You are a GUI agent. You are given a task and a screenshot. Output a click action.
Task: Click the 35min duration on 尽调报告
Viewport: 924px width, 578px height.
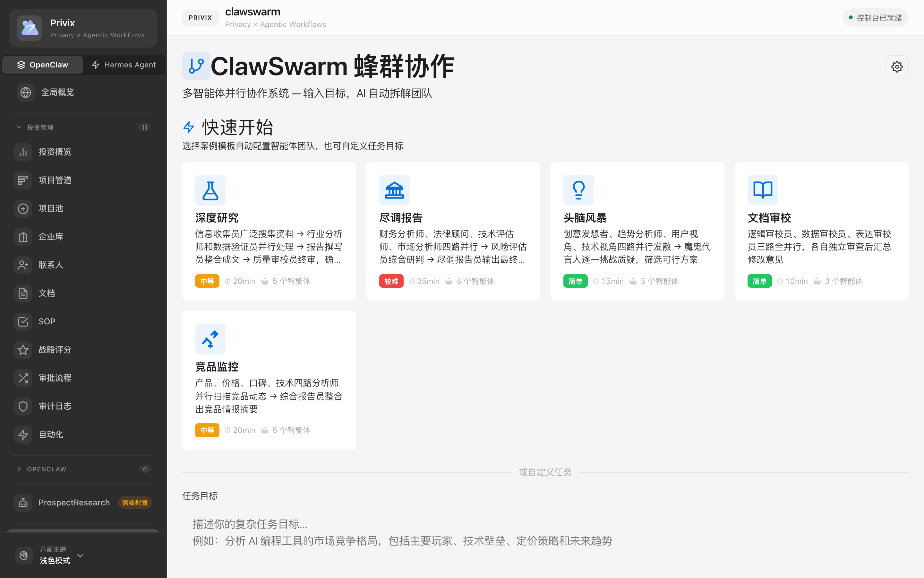[x=424, y=281]
